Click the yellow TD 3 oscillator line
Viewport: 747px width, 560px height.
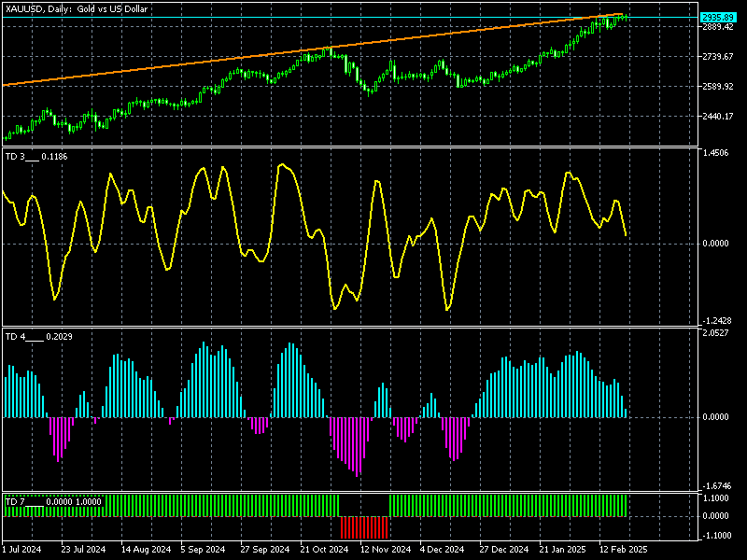pos(315,236)
